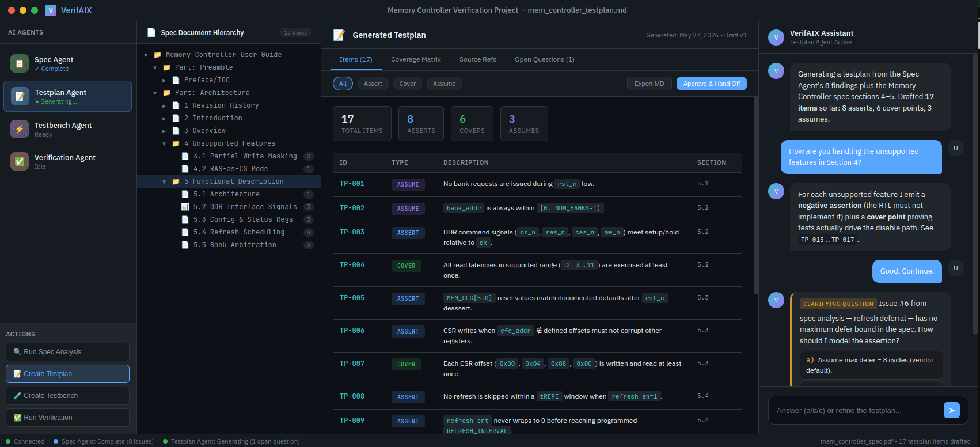The width and height of the screenshot is (980, 447).
Task: Send the chat message with arrow button
Action: [x=952, y=410]
